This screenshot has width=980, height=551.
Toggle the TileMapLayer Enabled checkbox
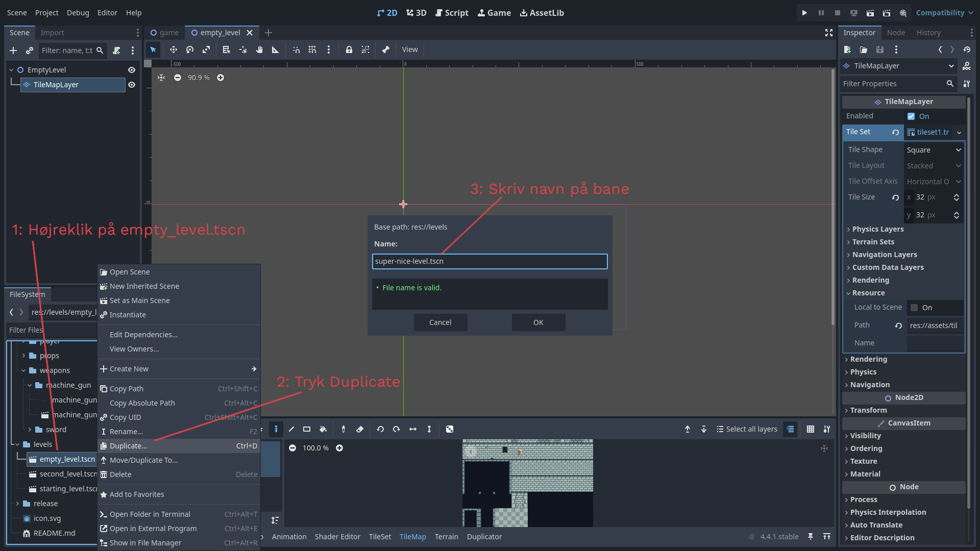click(911, 116)
